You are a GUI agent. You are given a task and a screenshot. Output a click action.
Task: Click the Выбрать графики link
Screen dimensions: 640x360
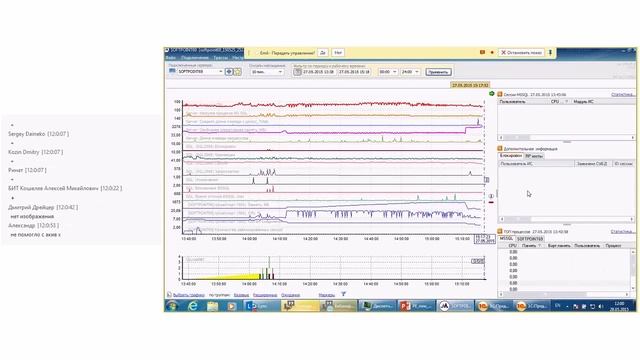(189, 295)
